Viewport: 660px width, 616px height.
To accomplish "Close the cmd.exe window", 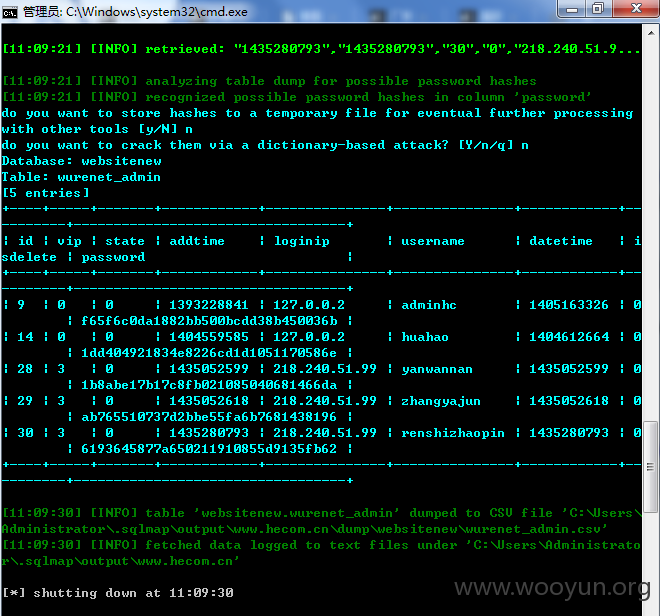I will point(636,9).
